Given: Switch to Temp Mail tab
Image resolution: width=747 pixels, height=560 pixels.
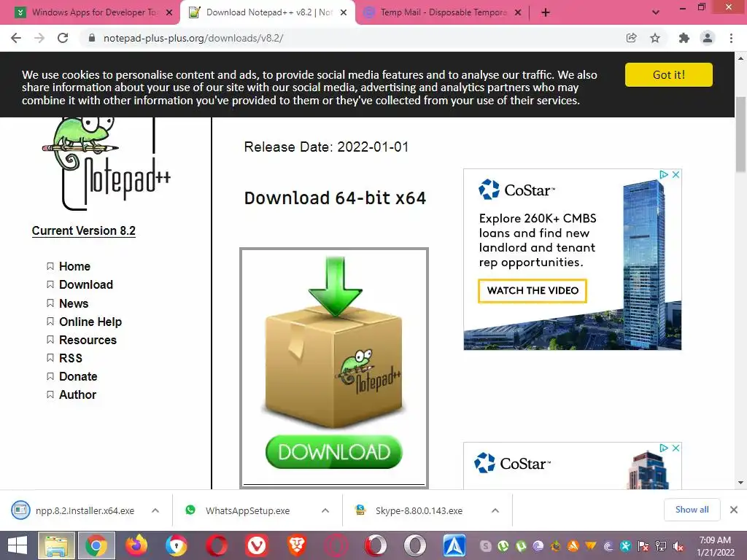Looking at the screenshot, I should 443,12.
